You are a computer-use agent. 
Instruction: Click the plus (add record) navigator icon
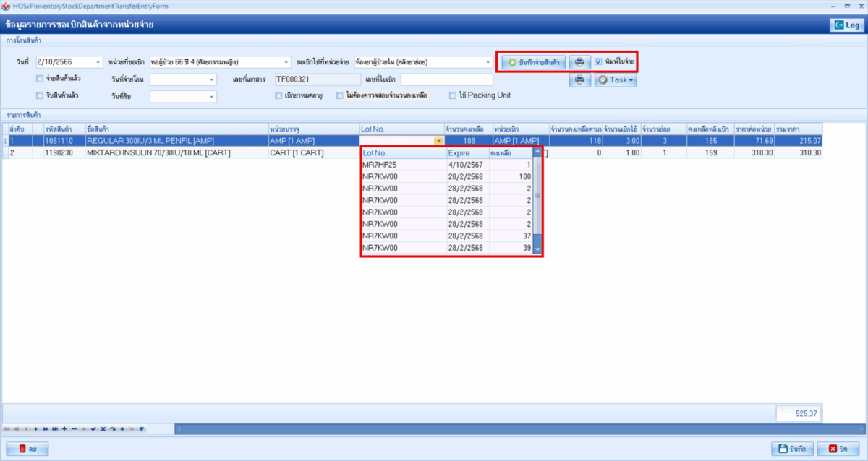pyautogui.click(x=64, y=429)
